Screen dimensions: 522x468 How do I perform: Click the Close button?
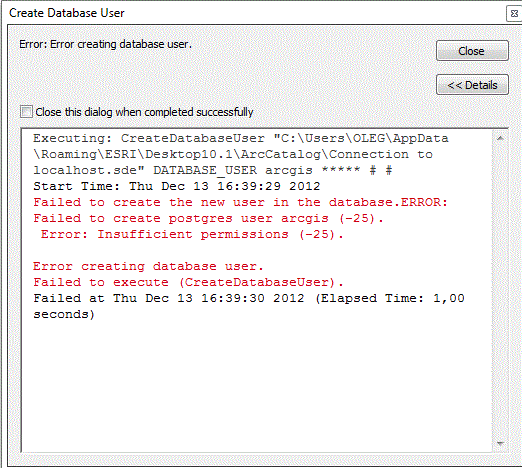pyautogui.click(x=472, y=51)
